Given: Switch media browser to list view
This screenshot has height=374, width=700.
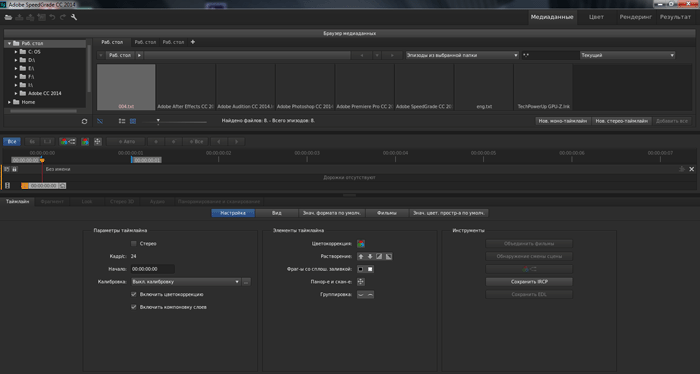Looking at the screenshot, I should pos(122,121).
